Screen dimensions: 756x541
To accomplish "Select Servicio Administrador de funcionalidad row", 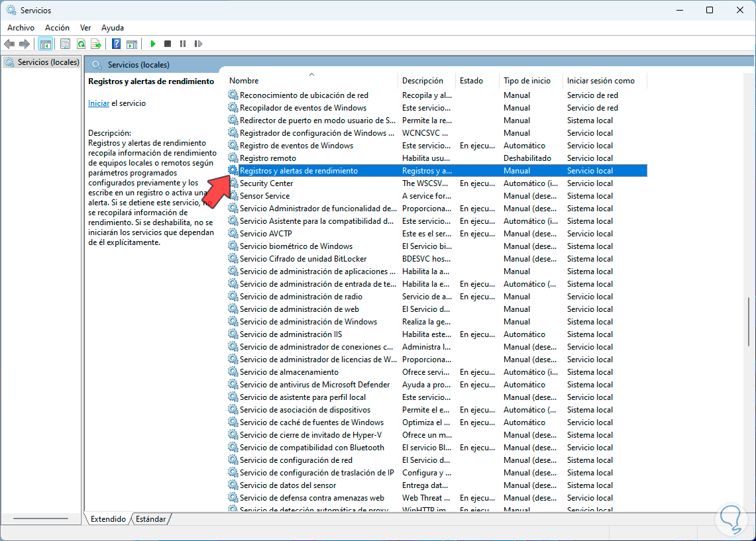I will pos(437,208).
